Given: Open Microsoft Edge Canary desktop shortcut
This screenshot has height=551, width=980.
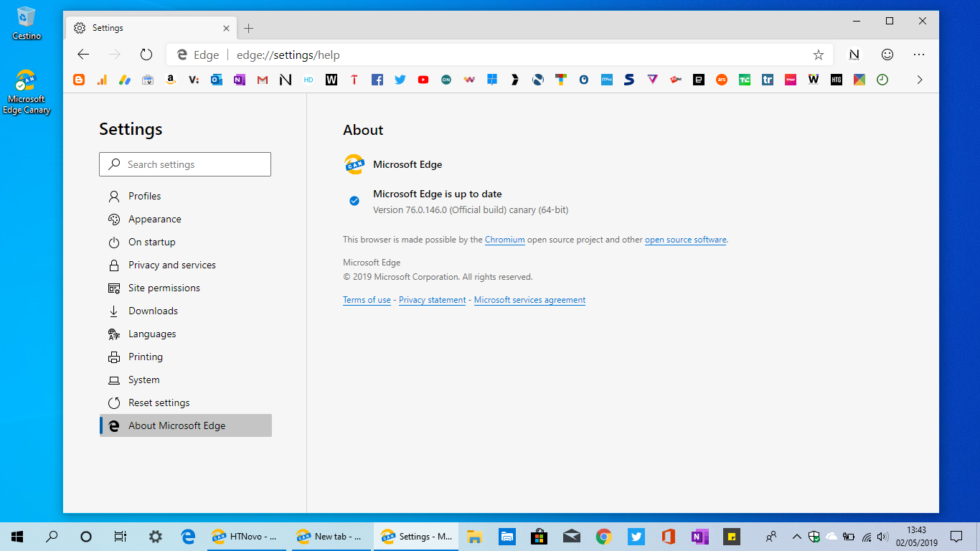Looking at the screenshot, I should tap(27, 92).
